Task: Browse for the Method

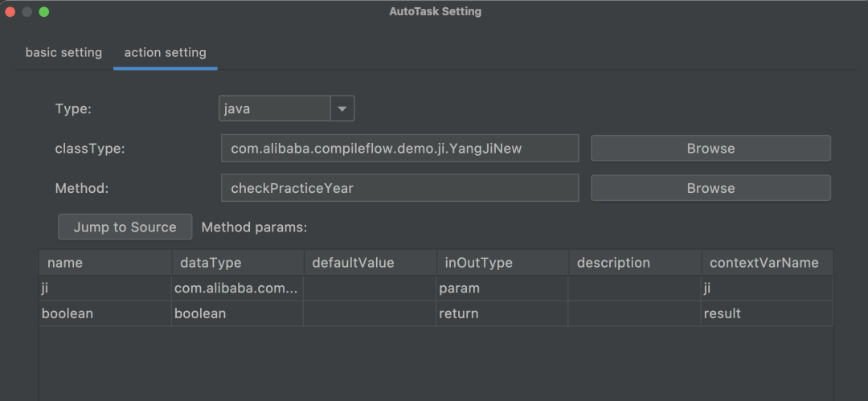Action: (x=710, y=188)
